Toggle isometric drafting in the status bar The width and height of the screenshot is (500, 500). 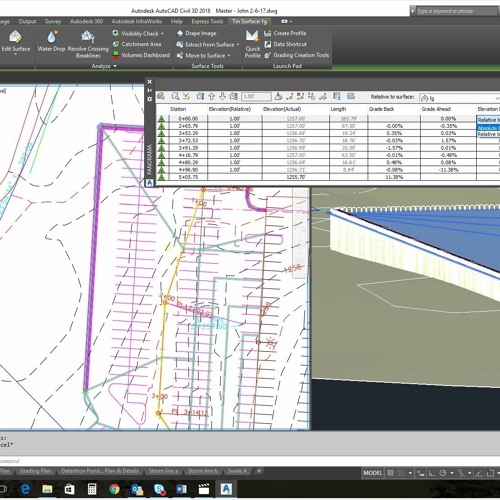461,473
